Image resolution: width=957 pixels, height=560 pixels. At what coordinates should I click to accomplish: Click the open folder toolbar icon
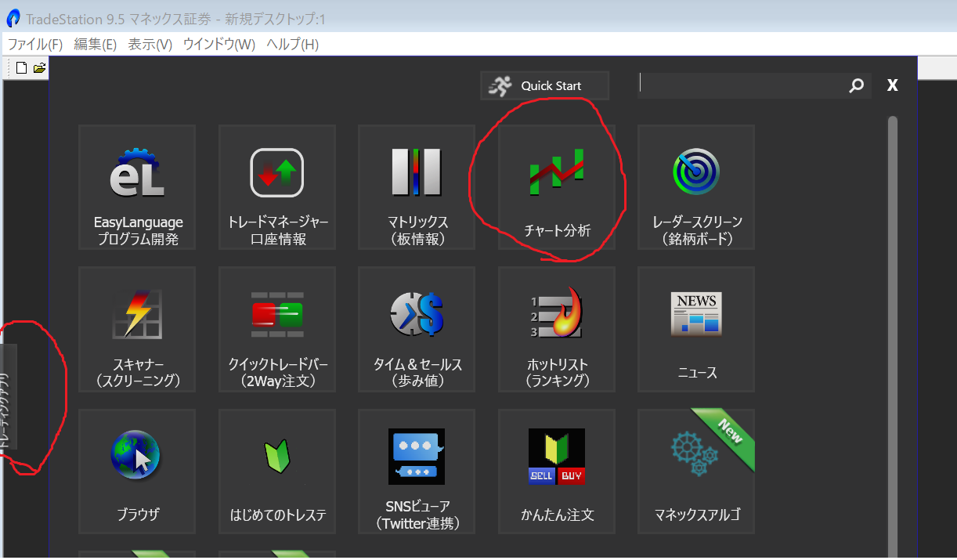39,68
